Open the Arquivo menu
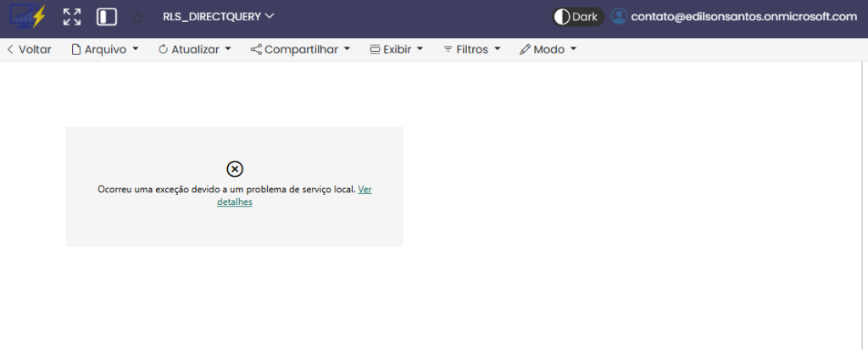868x349 pixels. [x=104, y=49]
